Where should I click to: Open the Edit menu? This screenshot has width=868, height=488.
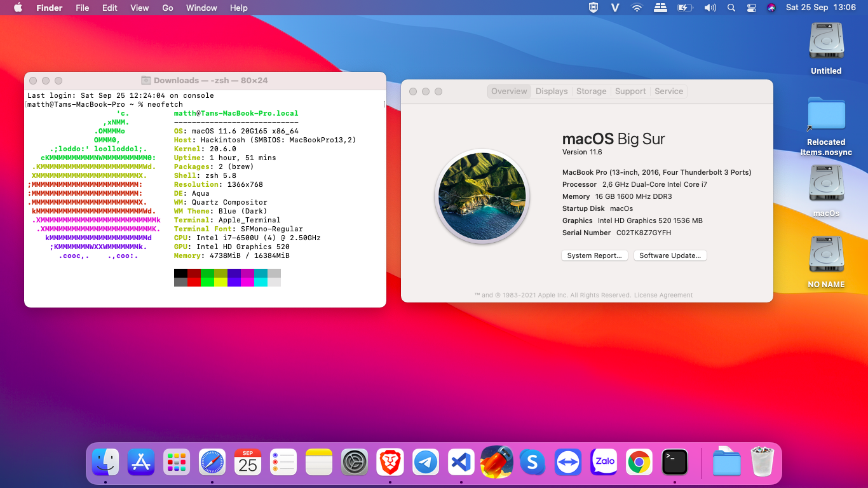pos(110,8)
